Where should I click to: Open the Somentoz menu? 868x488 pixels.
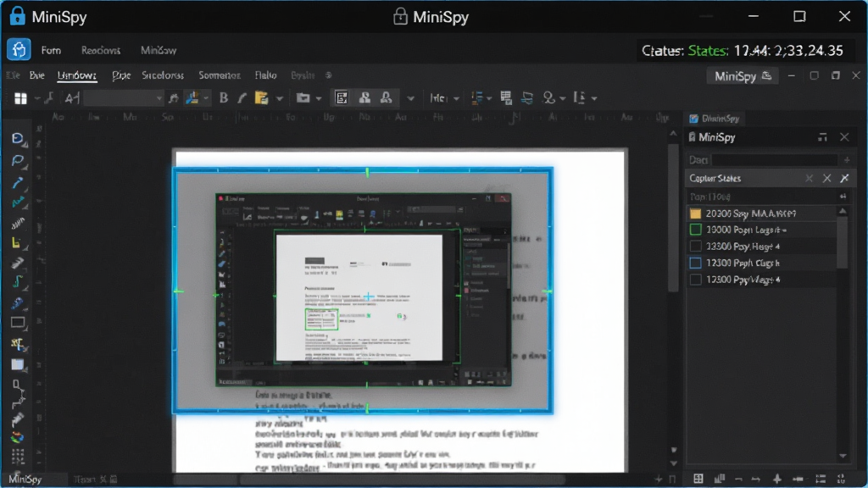coord(220,75)
